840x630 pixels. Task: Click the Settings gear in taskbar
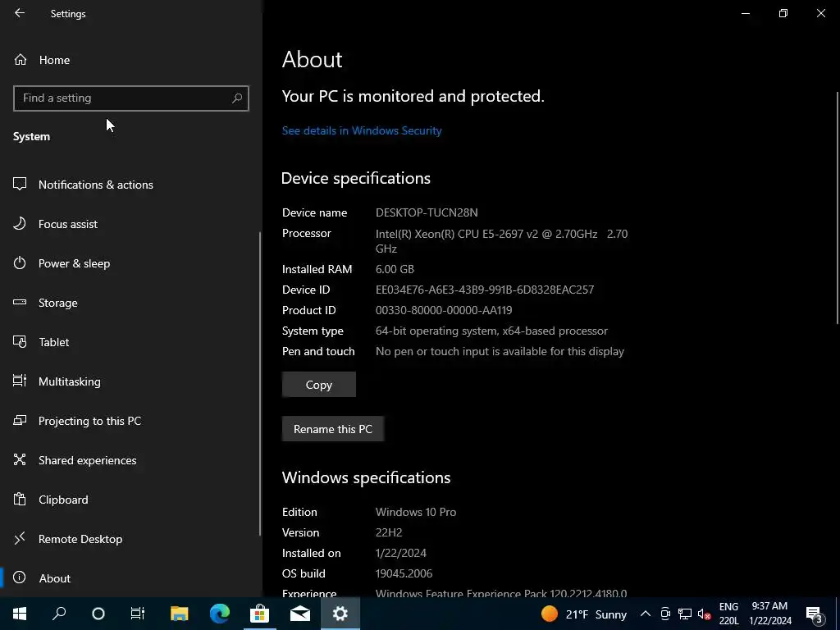pos(340,614)
